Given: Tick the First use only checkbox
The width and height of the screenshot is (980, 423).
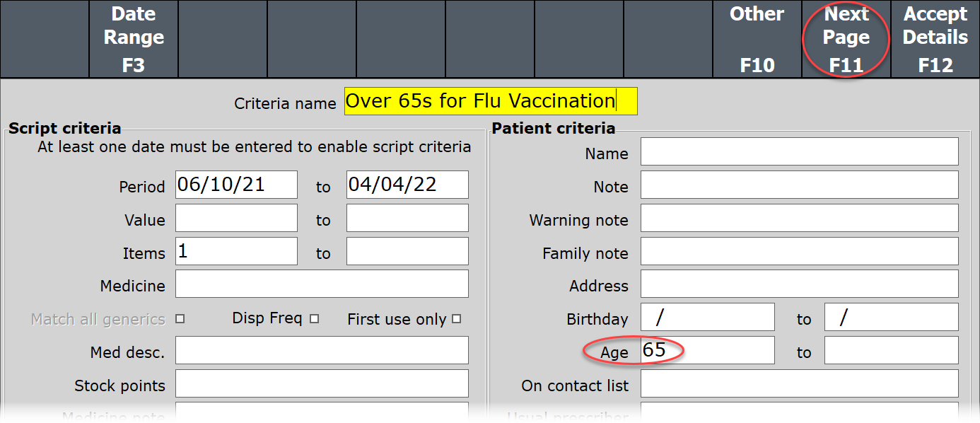Looking at the screenshot, I should pyautogui.click(x=456, y=319).
